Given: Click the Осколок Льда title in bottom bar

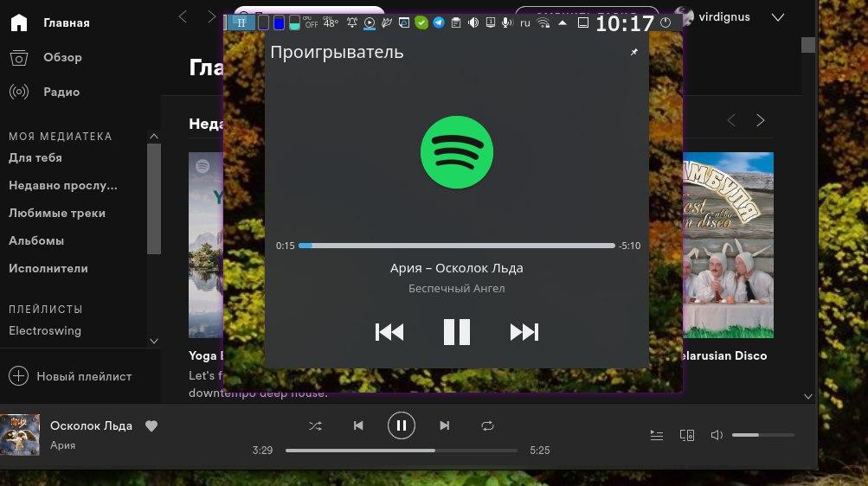Looking at the screenshot, I should [92, 425].
